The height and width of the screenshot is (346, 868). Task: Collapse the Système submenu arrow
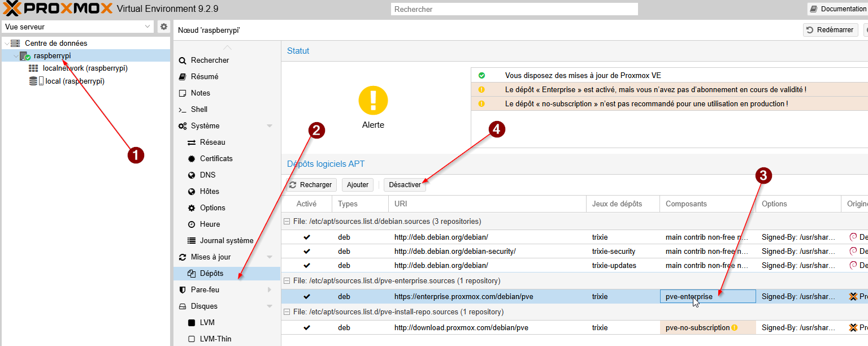tap(270, 126)
